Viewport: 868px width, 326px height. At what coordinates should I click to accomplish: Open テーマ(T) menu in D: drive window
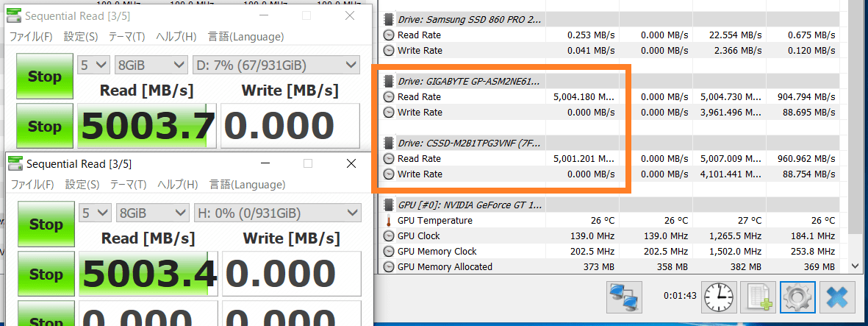(126, 37)
